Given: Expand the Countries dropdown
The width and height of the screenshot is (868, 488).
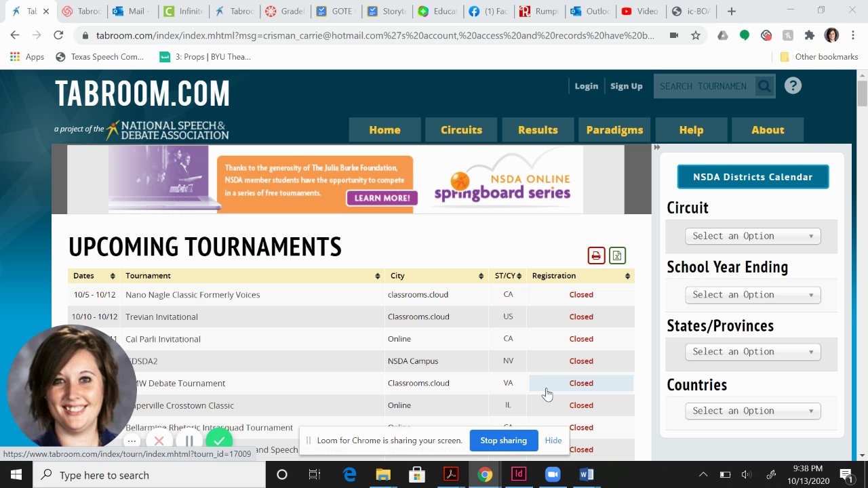Looking at the screenshot, I should point(753,411).
